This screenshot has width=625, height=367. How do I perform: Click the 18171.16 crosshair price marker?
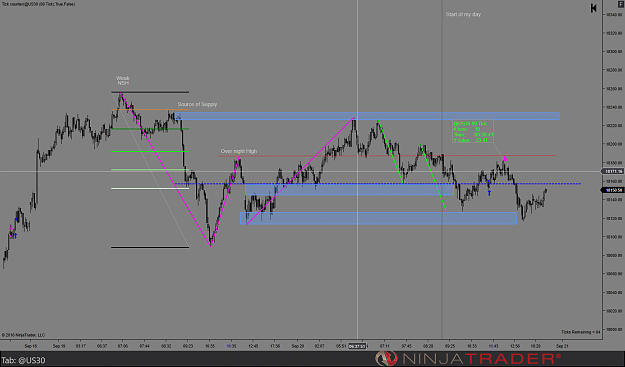pyautogui.click(x=613, y=171)
